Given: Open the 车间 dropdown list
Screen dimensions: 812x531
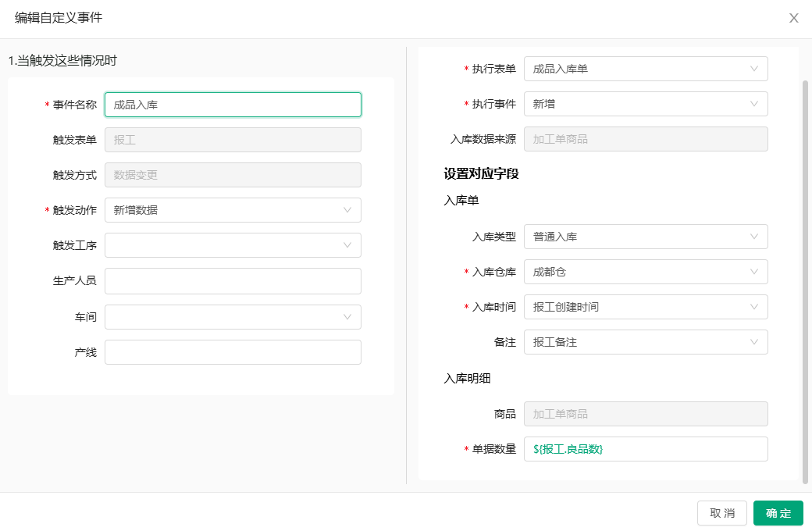Looking at the screenshot, I should [233, 317].
